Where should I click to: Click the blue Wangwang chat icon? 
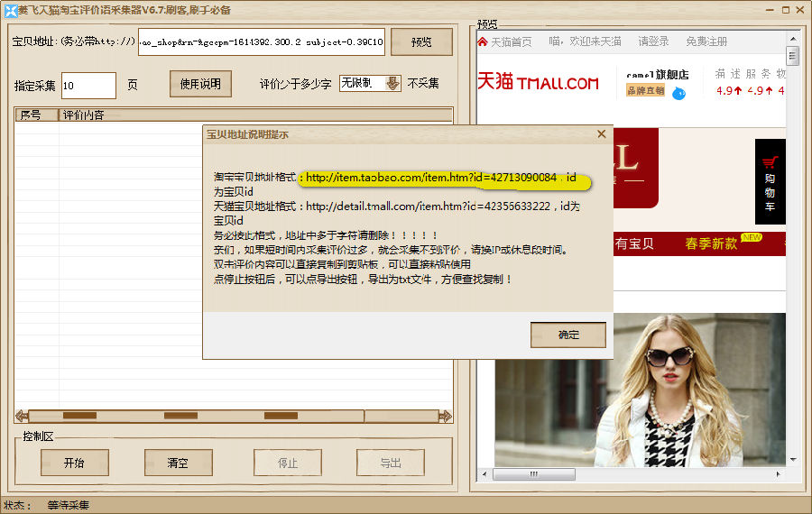678,93
